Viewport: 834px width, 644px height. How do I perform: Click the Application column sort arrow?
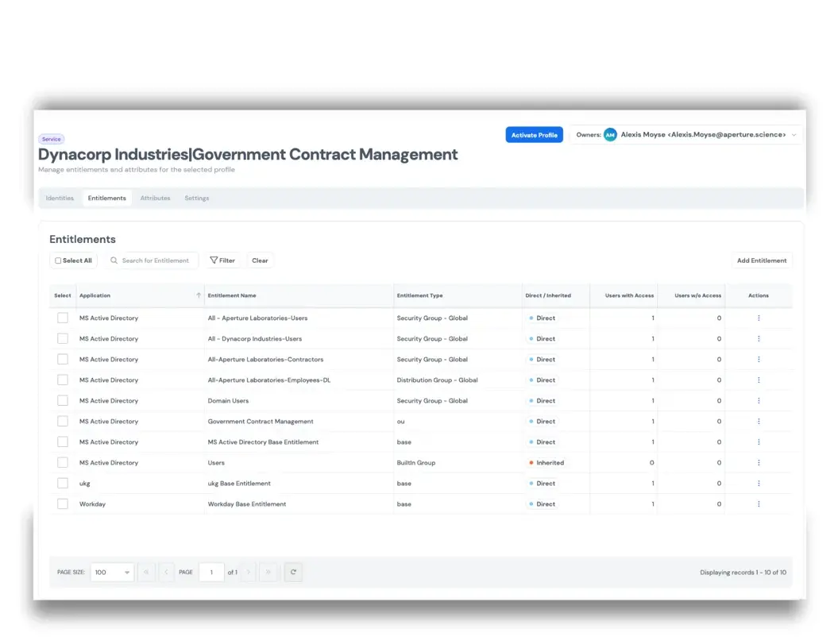(199, 295)
